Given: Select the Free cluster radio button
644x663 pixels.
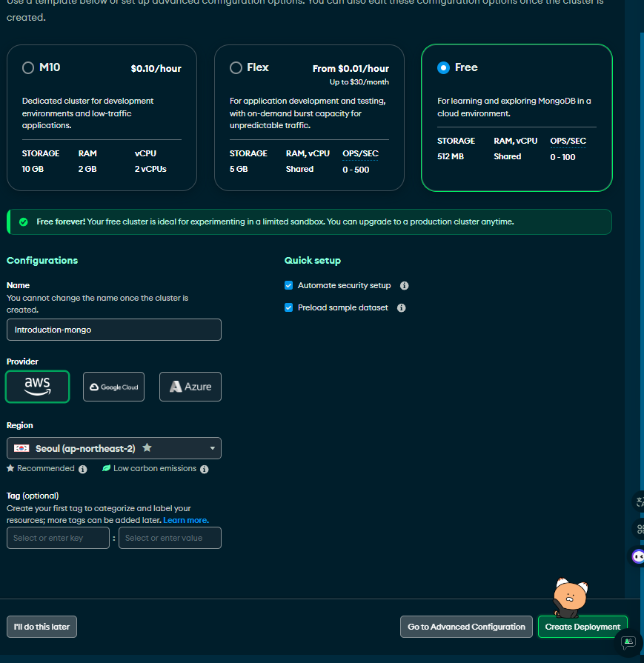Looking at the screenshot, I should click(443, 67).
